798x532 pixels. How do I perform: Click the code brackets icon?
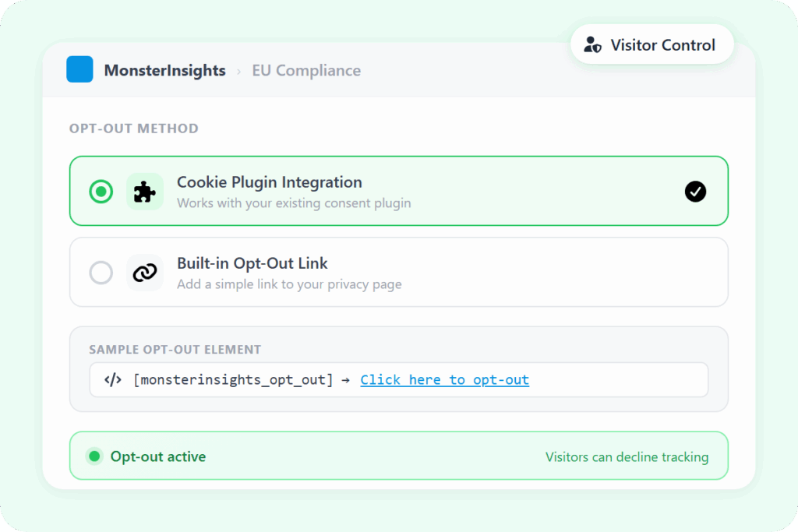tap(113, 380)
